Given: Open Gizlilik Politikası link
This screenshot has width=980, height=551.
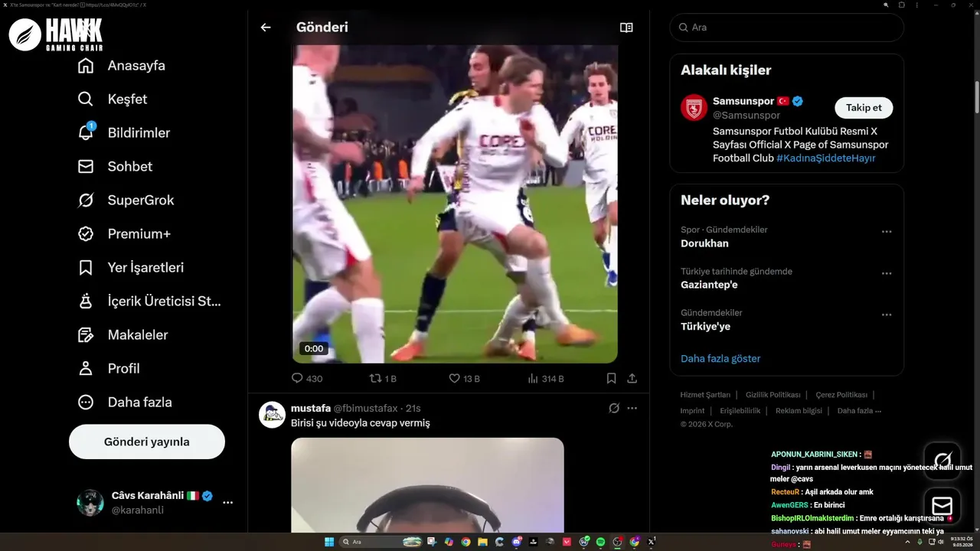Looking at the screenshot, I should coord(773,395).
